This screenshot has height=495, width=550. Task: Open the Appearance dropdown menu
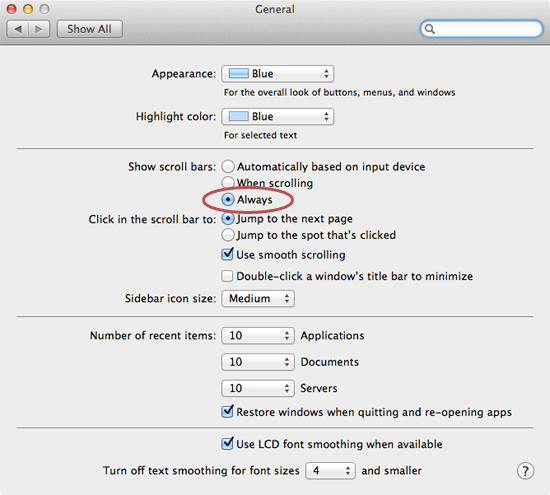(x=277, y=74)
